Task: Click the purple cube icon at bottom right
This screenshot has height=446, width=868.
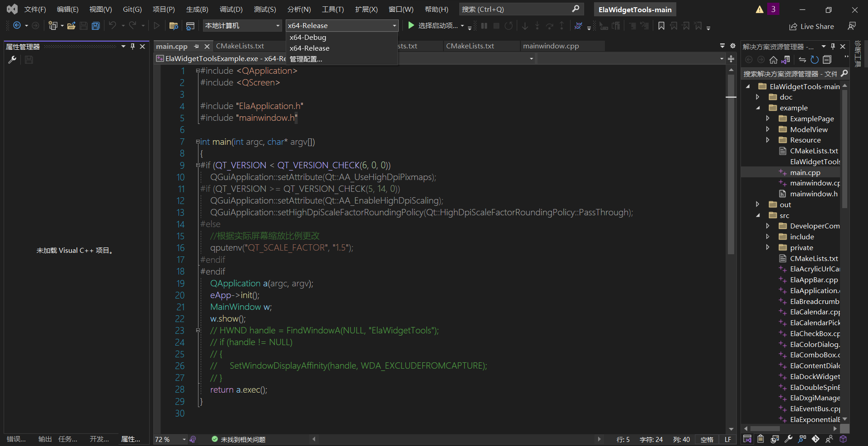Action: (843, 439)
